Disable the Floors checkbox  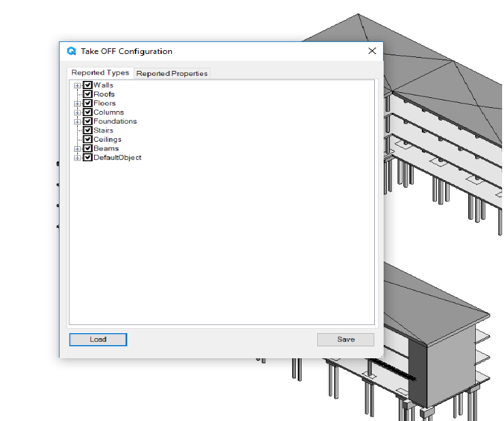pyautogui.click(x=88, y=104)
